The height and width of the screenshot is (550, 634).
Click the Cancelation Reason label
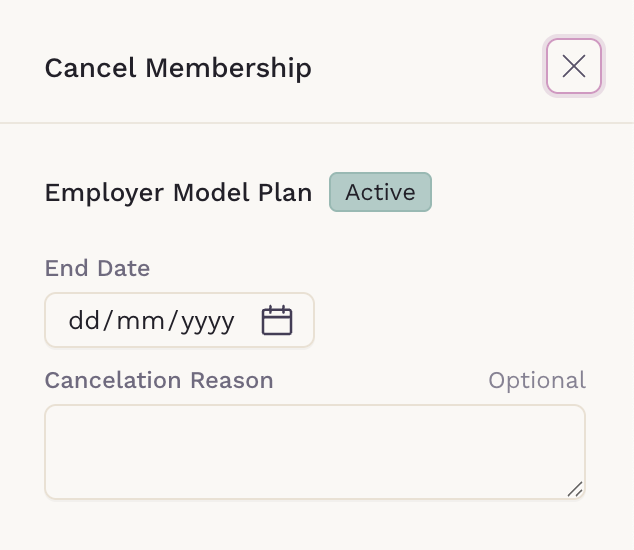coord(159,380)
